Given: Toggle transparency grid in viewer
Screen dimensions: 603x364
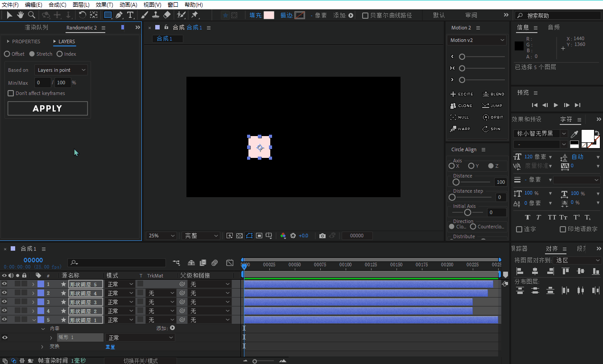Looking at the screenshot, I should point(240,236).
